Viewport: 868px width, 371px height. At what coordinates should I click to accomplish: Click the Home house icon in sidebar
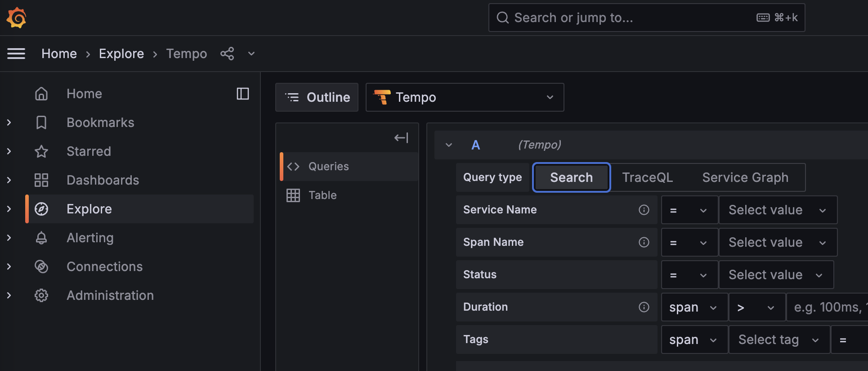41,94
